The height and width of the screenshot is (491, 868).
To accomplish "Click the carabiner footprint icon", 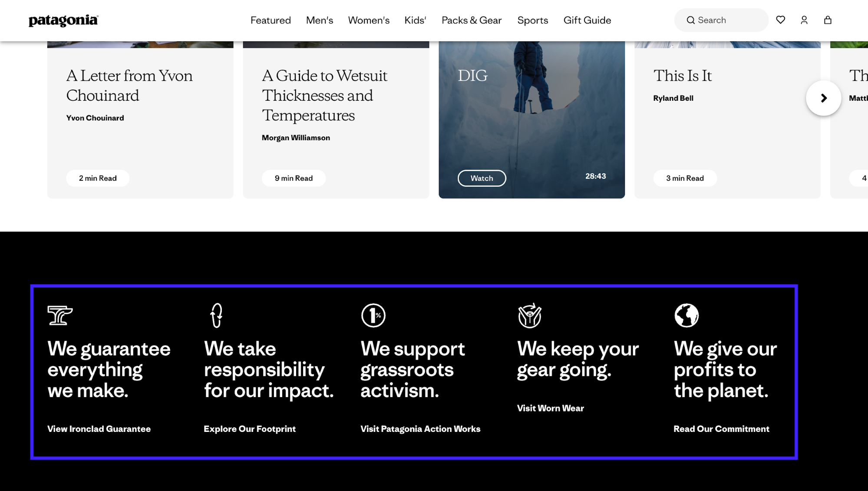I will click(216, 315).
